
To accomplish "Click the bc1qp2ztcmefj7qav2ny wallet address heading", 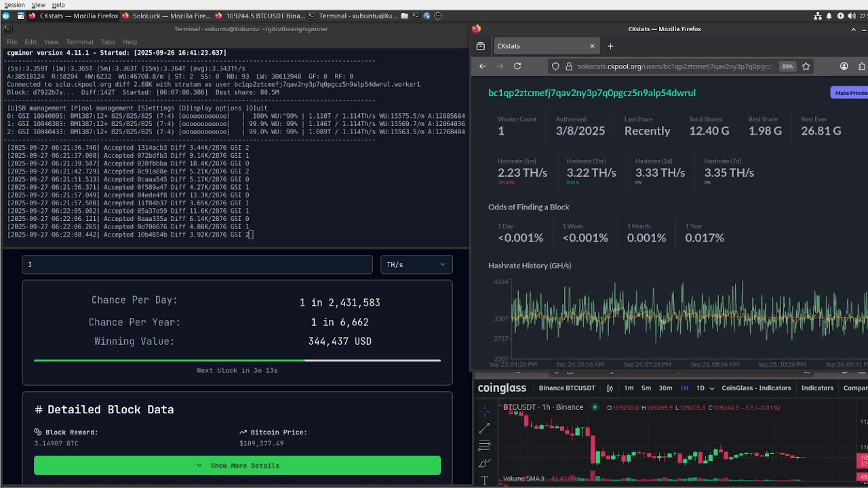I will (592, 93).
